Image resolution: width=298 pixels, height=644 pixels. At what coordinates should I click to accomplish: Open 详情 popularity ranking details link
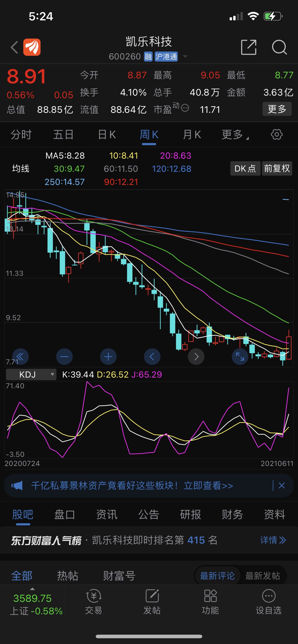pos(273,540)
